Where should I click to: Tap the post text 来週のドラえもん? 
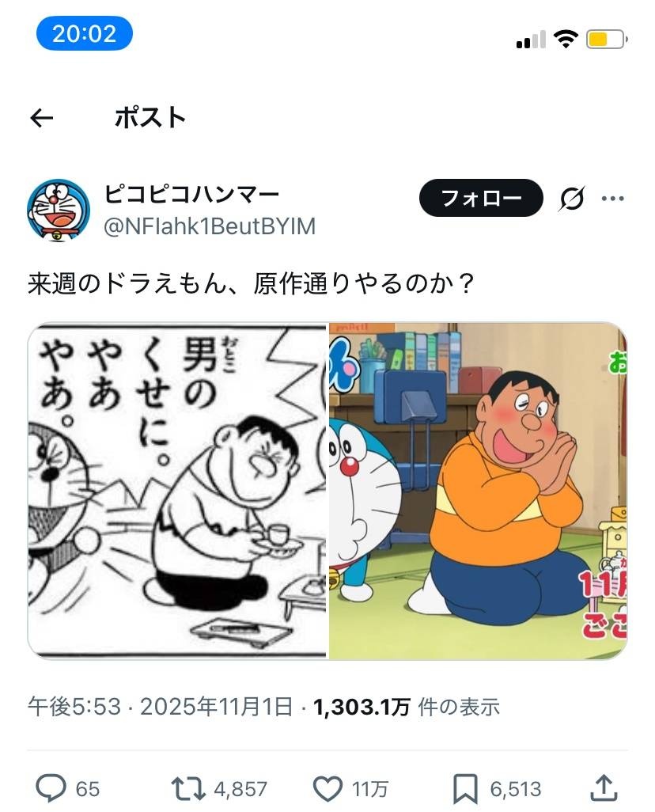point(127,283)
